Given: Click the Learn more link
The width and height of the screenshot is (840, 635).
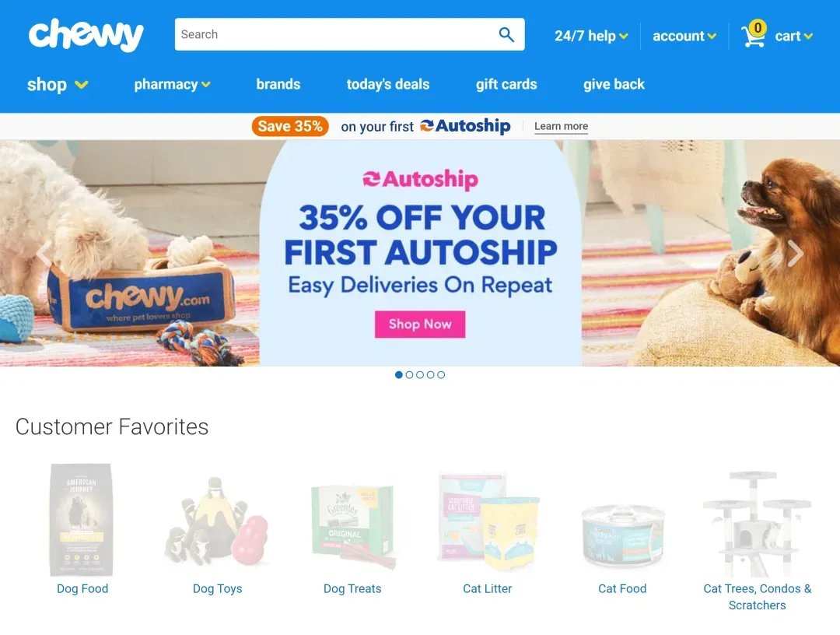Looking at the screenshot, I should 561,127.
